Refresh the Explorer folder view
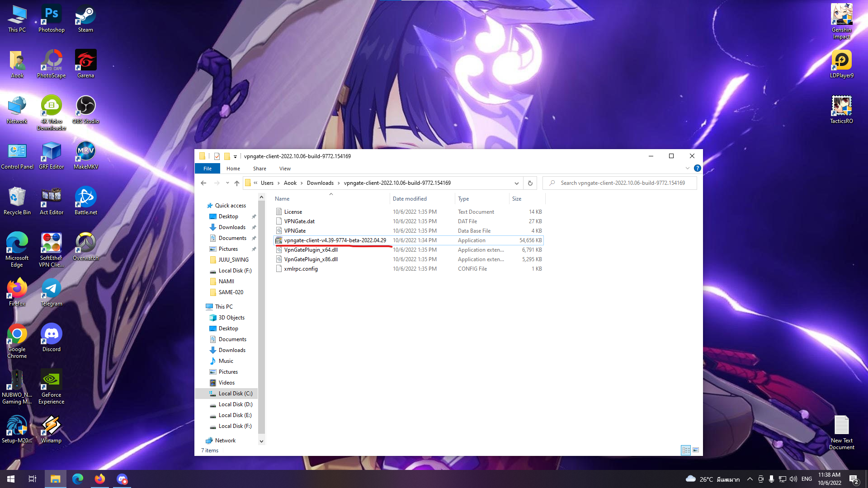The height and width of the screenshot is (488, 868). coord(530,183)
